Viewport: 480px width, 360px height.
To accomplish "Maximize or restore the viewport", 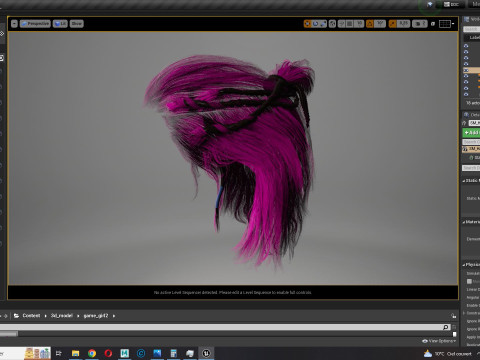I will point(433,24).
